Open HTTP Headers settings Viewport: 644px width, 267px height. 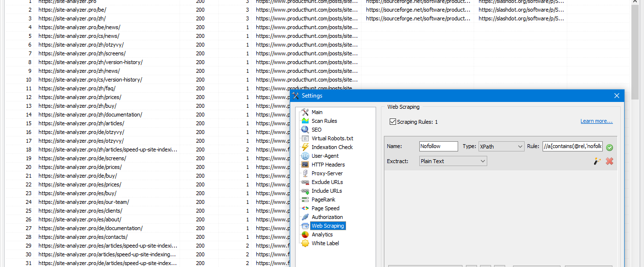point(328,165)
